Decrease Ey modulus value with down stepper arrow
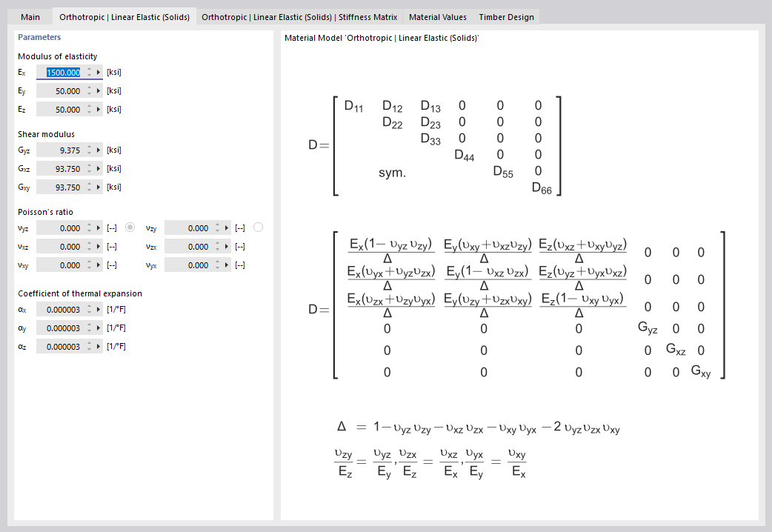This screenshot has height=532, width=772. coord(89,93)
